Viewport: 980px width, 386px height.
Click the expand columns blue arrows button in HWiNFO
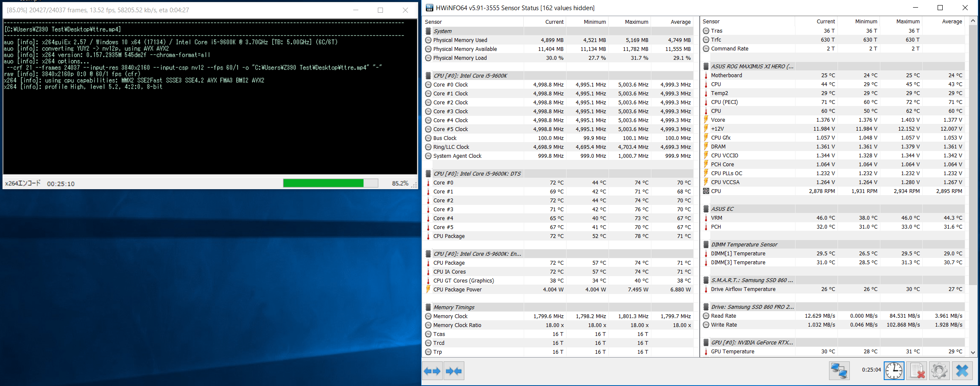click(432, 371)
